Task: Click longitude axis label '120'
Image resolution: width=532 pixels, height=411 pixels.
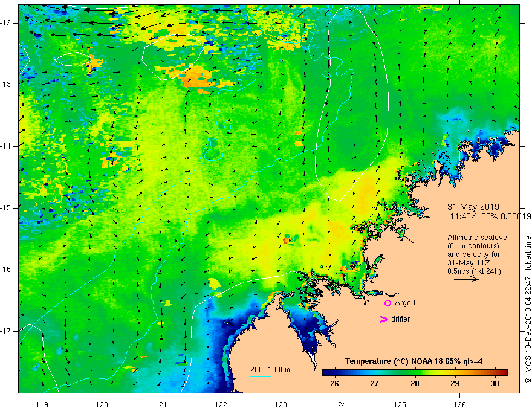Action: pyautogui.click(x=102, y=404)
